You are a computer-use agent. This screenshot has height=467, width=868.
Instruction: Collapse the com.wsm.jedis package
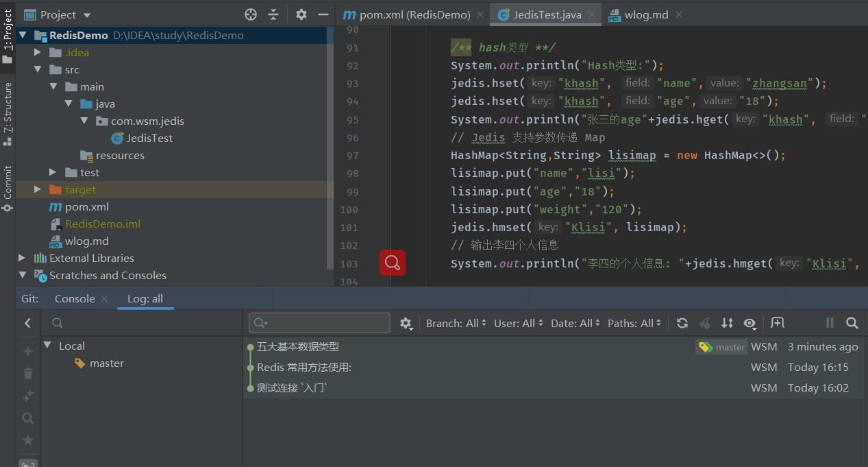click(x=84, y=121)
